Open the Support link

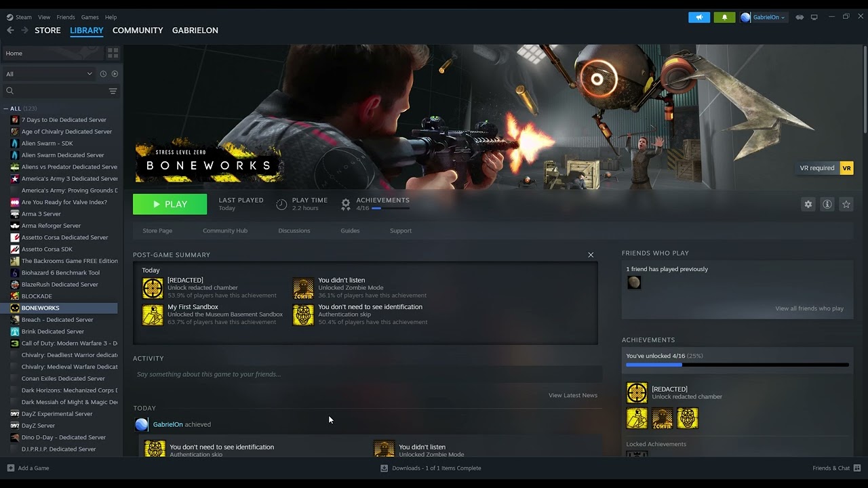401,230
